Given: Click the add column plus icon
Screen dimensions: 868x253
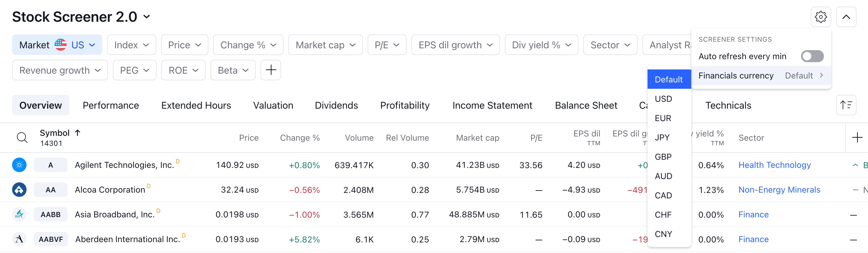Looking at the screenshot, I should tap(857, 138).
